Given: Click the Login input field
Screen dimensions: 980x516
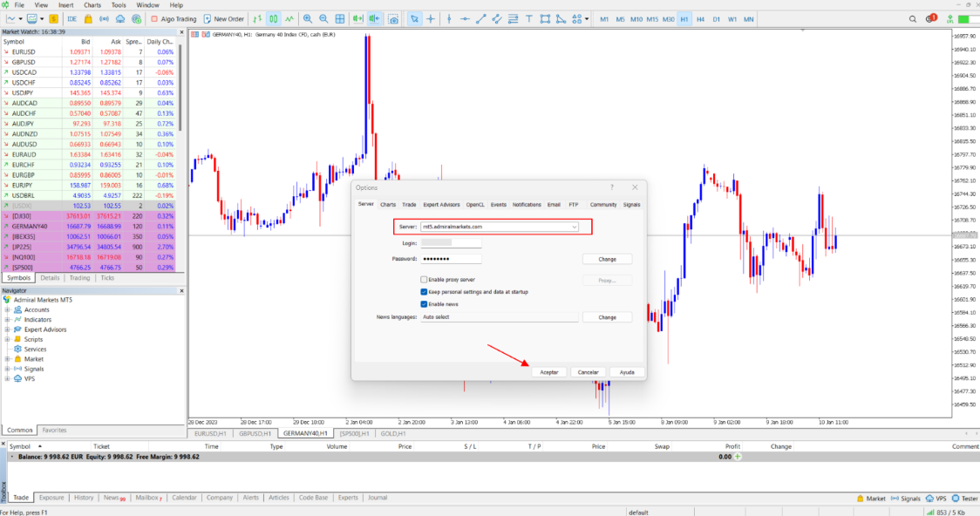Looking at the screenshot, I should click(x=451, y=243).
